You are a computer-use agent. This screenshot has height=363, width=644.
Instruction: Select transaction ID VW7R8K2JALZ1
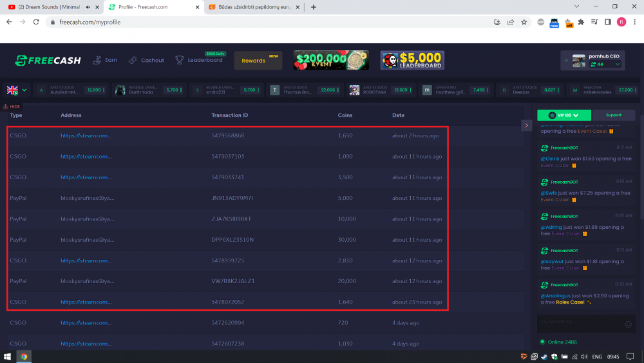[233, 281]
